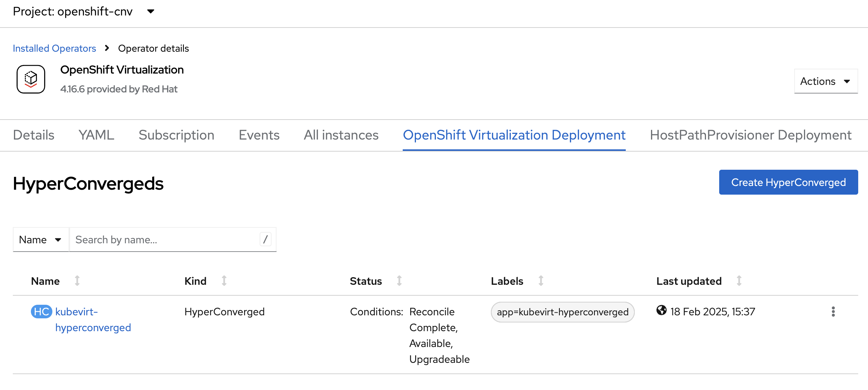Click the OpenShift Virtualization operator logo
This screenshot has width=868, height=390.
[31, 79]
